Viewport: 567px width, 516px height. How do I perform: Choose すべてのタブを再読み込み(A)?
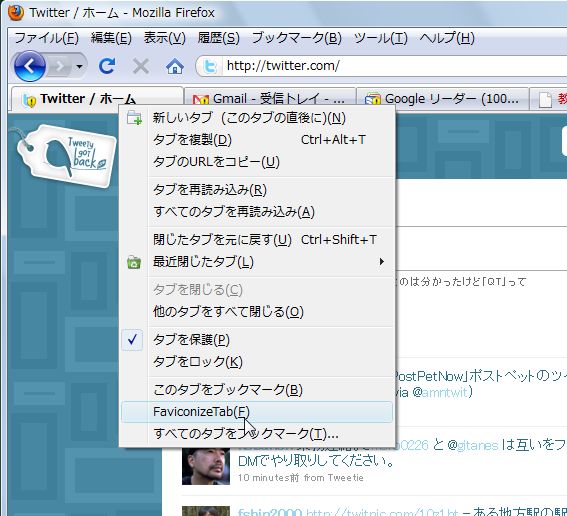click(x=257, y=212)
